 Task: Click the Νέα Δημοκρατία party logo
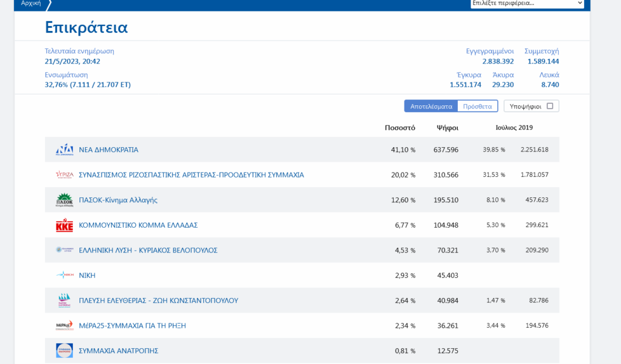(x=64, y=150)
